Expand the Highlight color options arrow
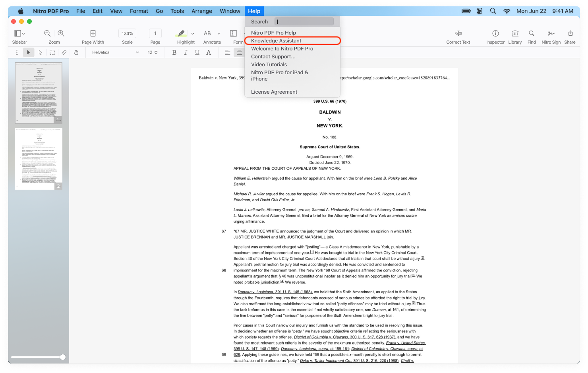Screen dimensions: 588x373 pyautogui.click(x=193, y=34)
